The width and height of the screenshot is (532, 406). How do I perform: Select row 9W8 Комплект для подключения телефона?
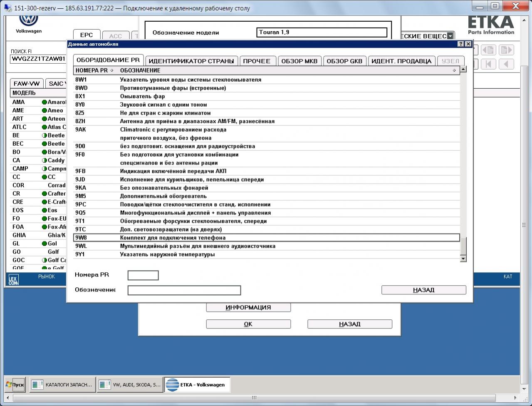coord(267,238)
